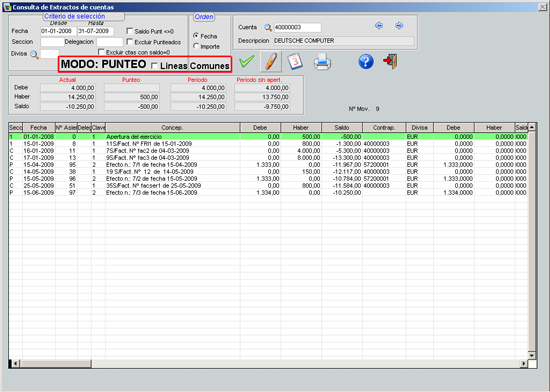The image size is (550, 392).
Task: Click Contrap. cell 57200001 in 15-04-2009 row
Action: 384,164
